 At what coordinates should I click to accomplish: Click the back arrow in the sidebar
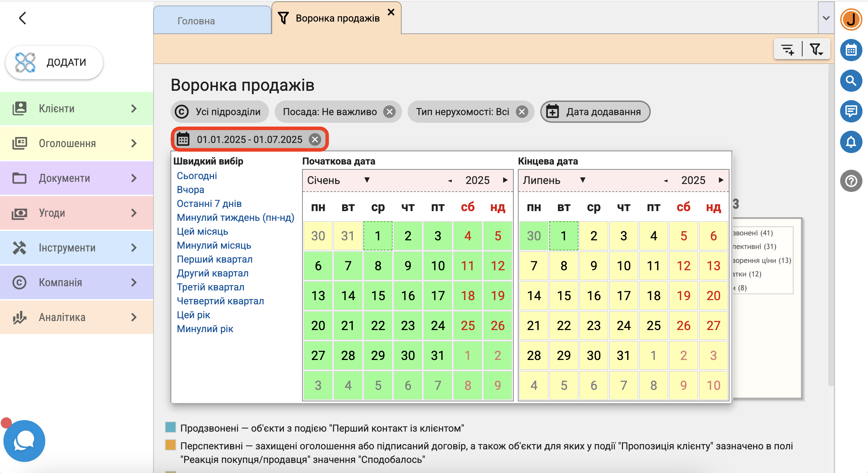pyautogui.click(x=23, y=18)
